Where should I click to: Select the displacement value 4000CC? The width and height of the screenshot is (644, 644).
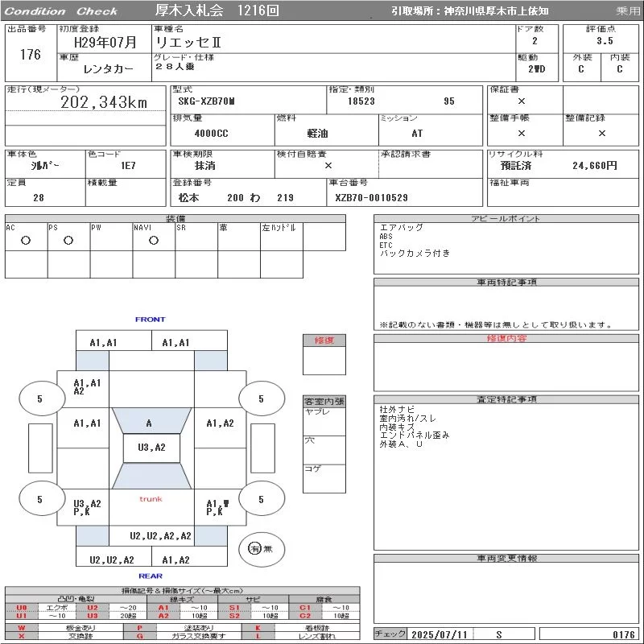click(x=211, y=134)
